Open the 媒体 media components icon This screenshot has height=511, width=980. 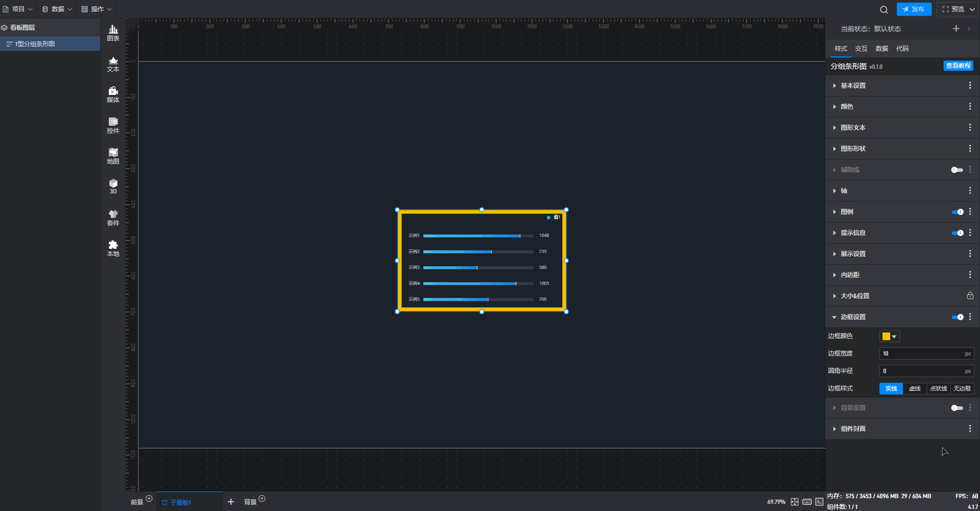[113, 94]
